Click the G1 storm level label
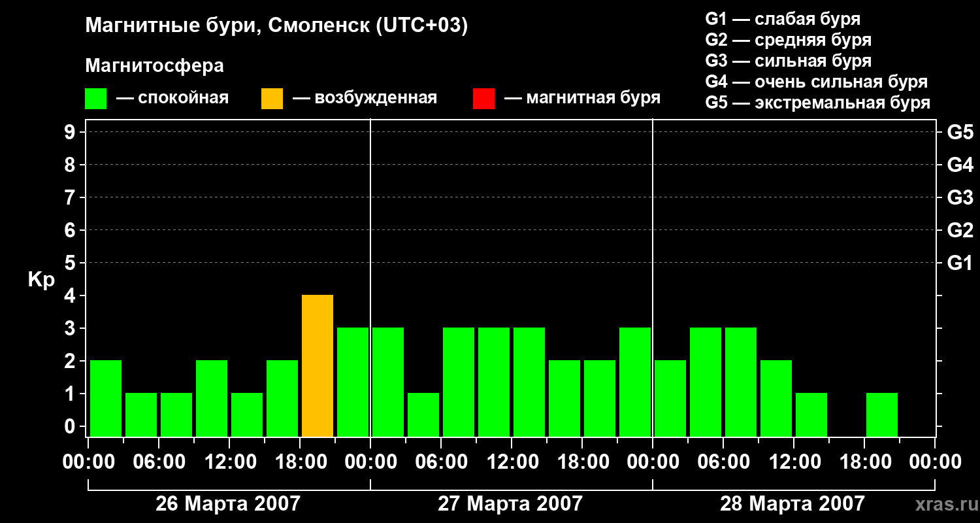 point(960,263)
